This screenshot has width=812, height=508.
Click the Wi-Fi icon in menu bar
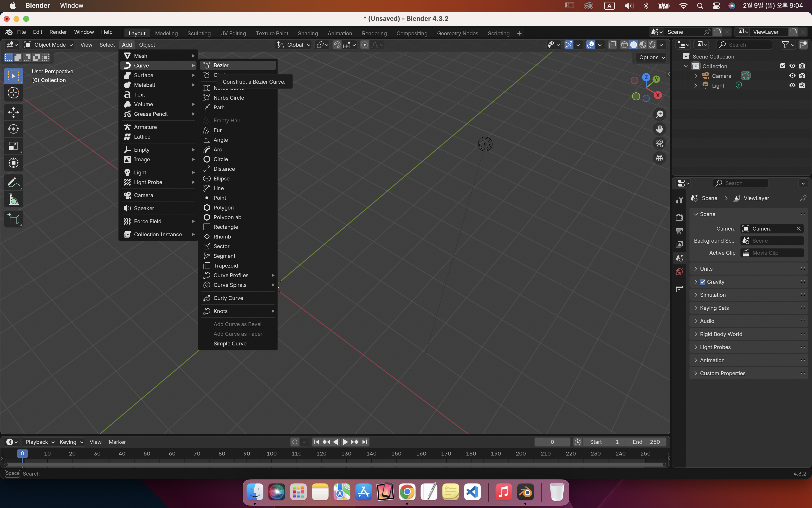[x=683, y=6]
